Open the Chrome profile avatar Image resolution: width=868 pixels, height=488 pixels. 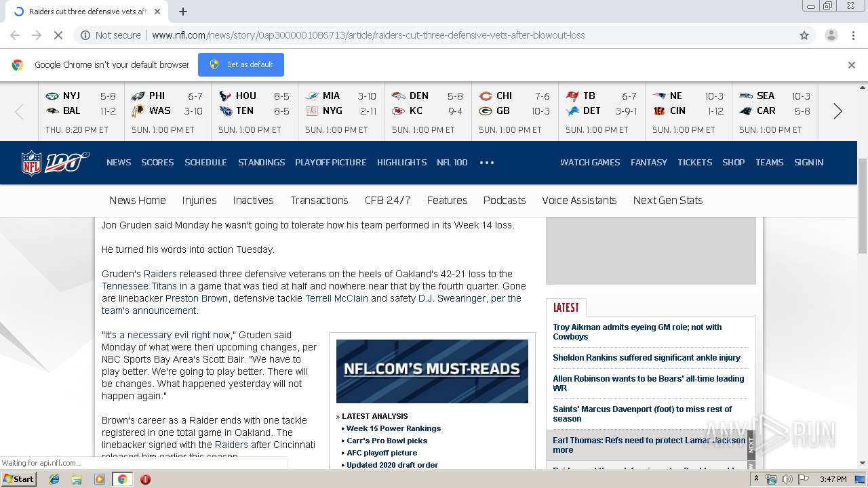pos(831,35)
